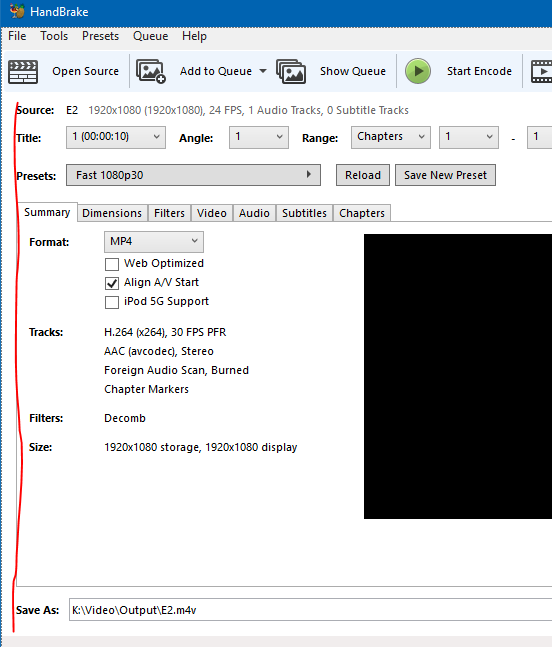Click the Reload button
Image resolution: width=552 pixels, height=647 pixels.
point(363,175)
